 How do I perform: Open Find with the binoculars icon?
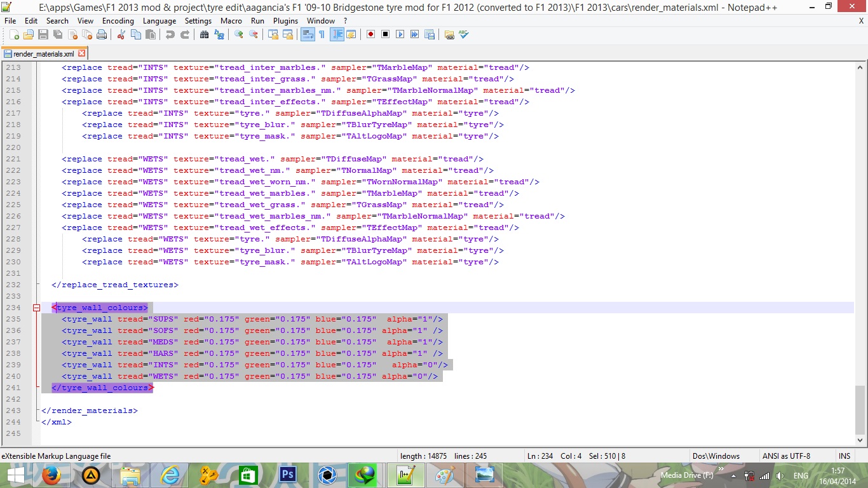click(204, 34)
